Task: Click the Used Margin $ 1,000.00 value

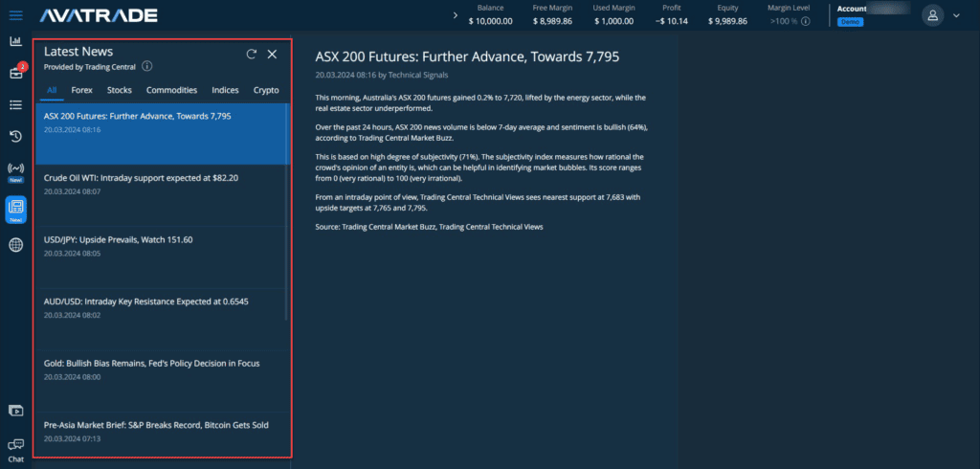Action: [613, 21]
